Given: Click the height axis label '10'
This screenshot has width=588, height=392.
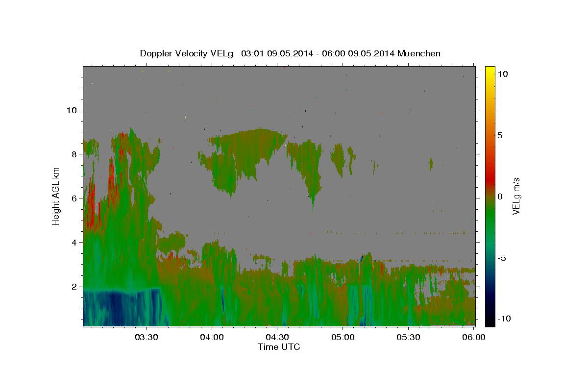Looking at the screenshot, I should [72, 110].
